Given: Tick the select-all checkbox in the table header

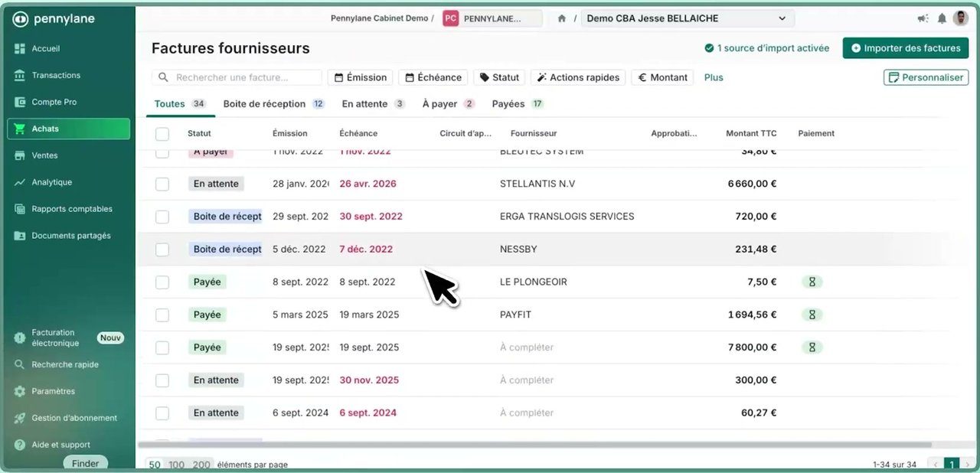Looking at the screenshot, I should [x=162, y=134].
